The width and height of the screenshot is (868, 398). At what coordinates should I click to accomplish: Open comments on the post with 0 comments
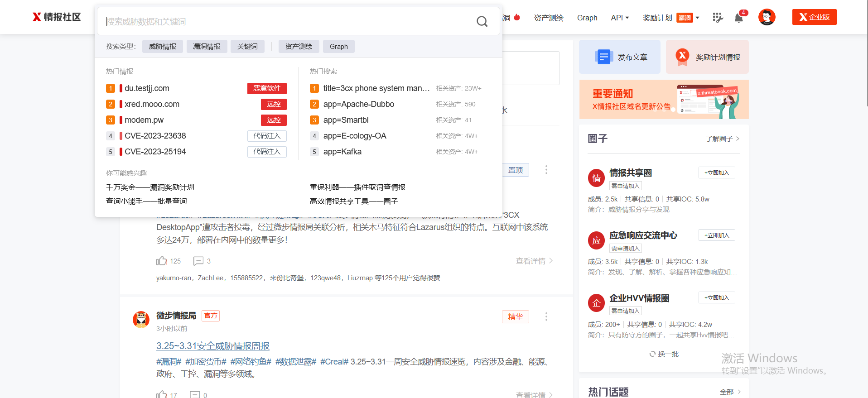tap(195, 395)
